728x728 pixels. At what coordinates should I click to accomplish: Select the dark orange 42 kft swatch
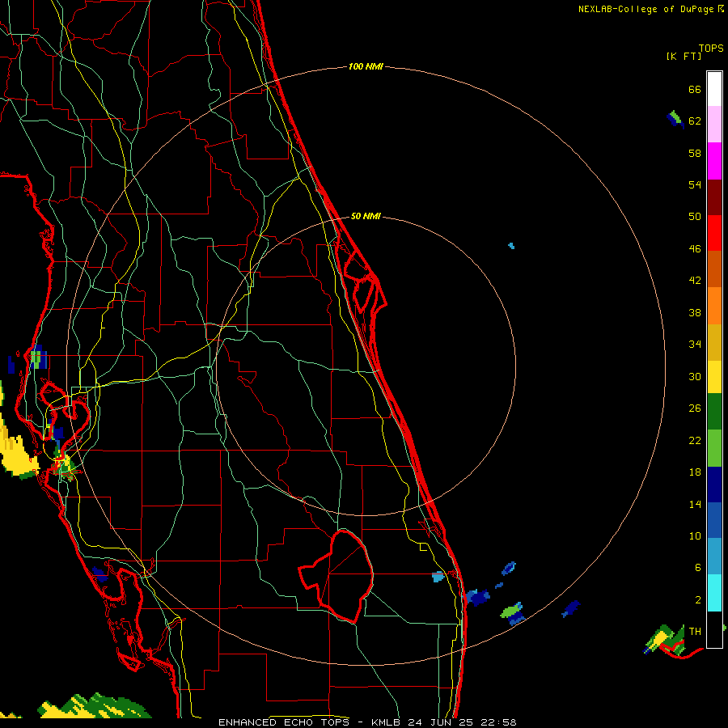coord(714,269)
